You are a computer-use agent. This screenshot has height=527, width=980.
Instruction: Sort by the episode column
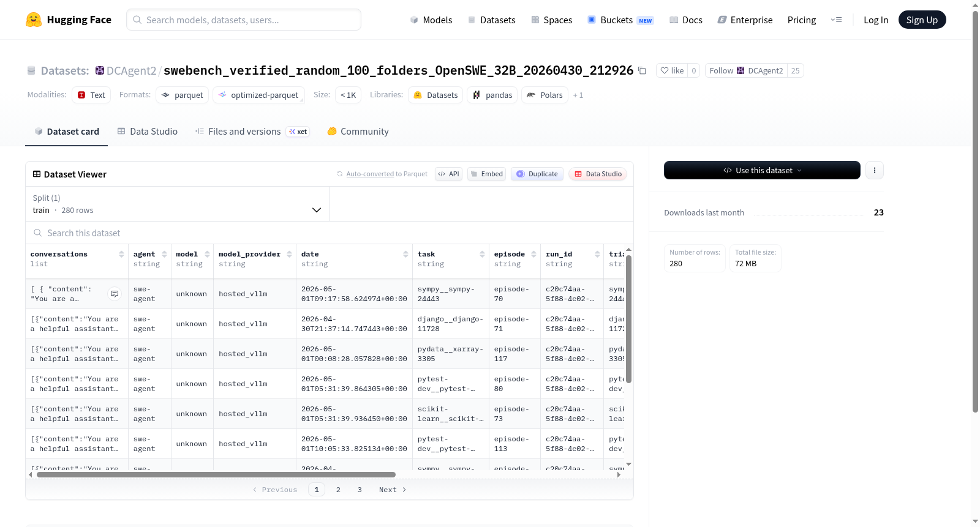[533, 254]
